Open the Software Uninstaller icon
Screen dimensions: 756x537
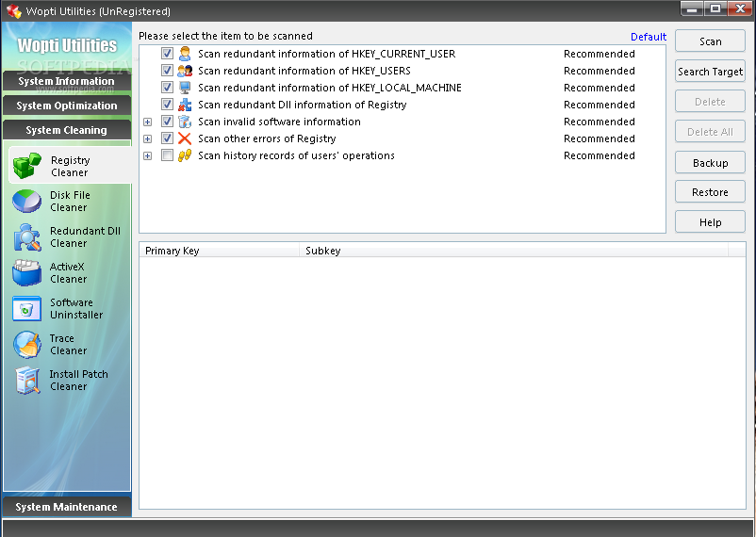click(x=27, y=308)
